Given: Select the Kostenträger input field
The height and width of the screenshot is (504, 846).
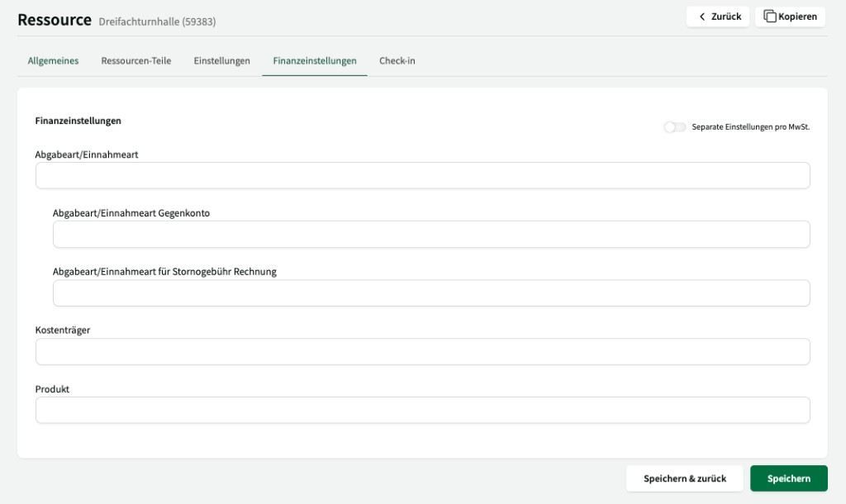Looking at the screenshot, I should click(x=421, y=351).
